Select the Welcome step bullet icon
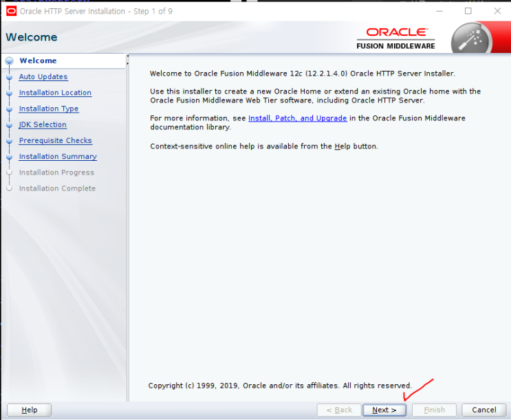The width and height of the screenshot is (511, 420). pos(10,61)
